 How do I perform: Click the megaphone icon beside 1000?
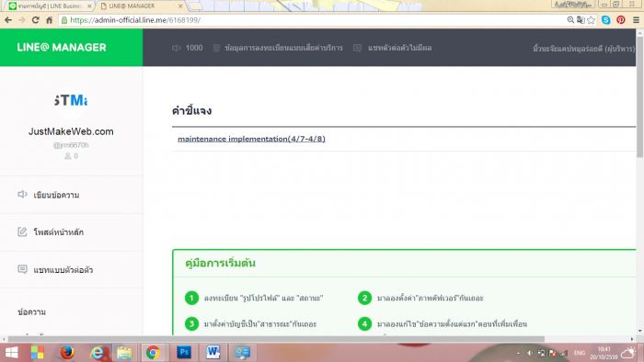pos(177,48)
